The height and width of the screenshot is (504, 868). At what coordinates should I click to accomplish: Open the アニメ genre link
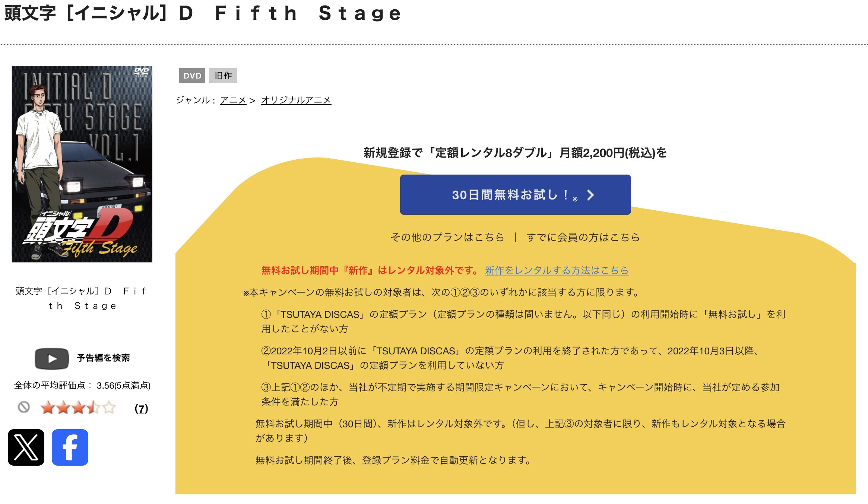tap(233, 100)
